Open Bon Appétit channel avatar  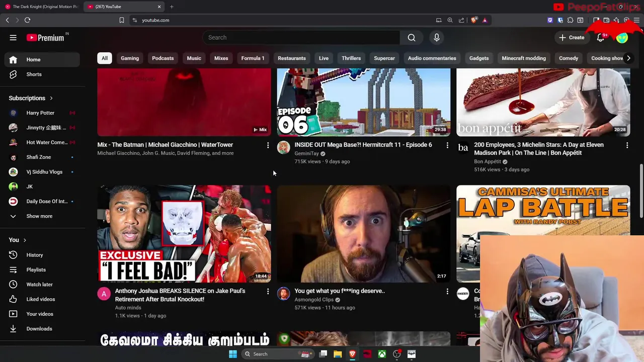pyautogui.click(x=463, y=147)
